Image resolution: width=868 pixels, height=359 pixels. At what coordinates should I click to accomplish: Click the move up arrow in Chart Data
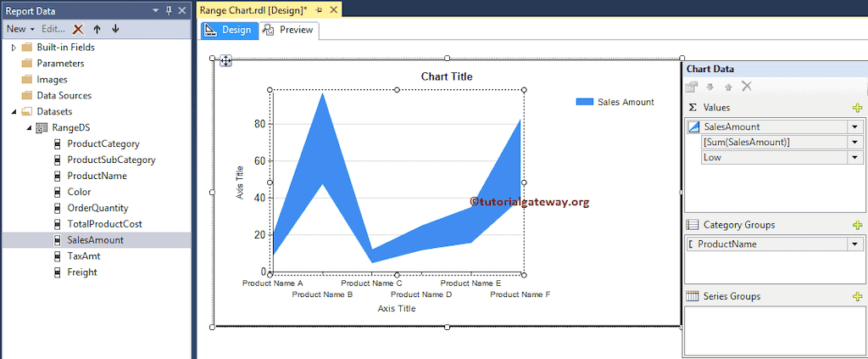[728, 87]
